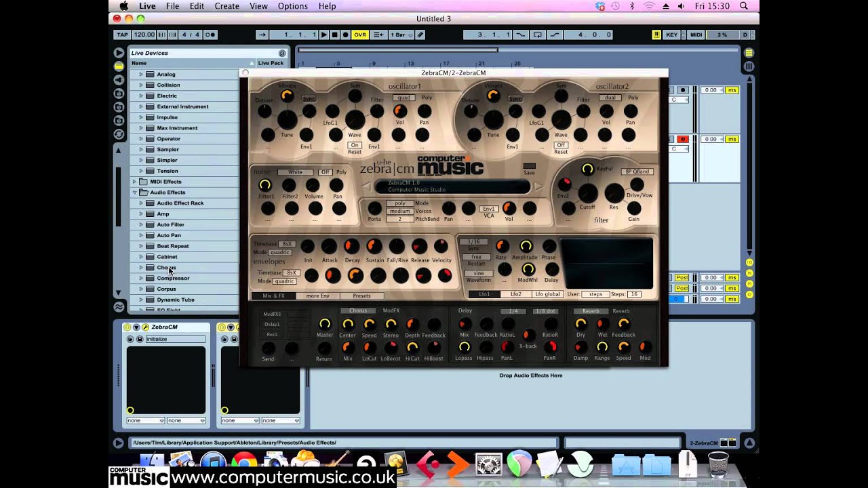
Task: Enable the KEY map mode
Action: [x=671, y=35]
